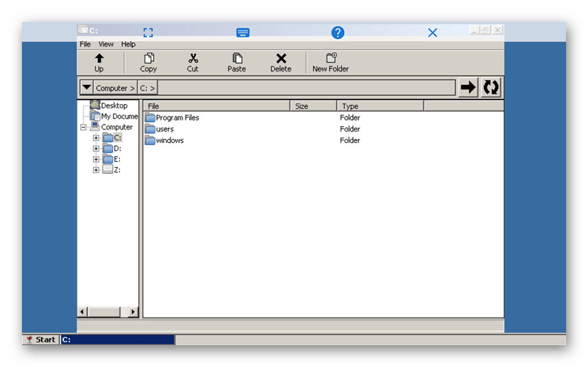Collapse the Computer tree node
The width and height of the screenshot is (588, 367).
coord(84,127)
